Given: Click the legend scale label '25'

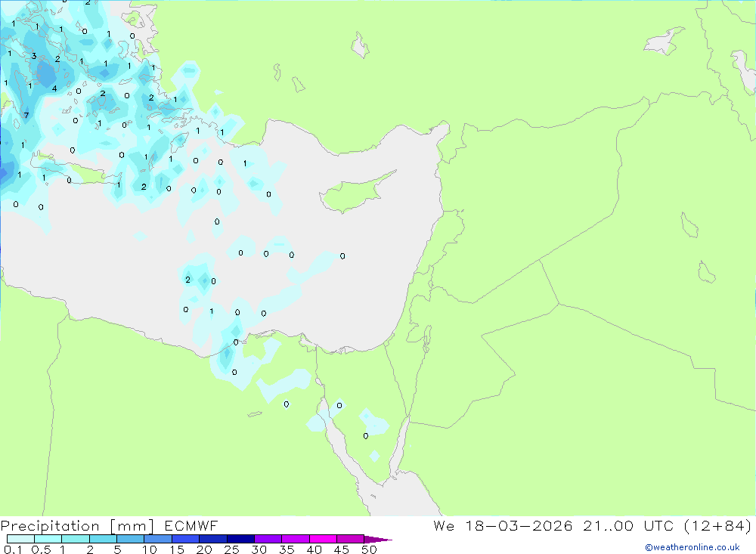Looking at the screenshot, I should pyautogui.click(x=231, y=549).
